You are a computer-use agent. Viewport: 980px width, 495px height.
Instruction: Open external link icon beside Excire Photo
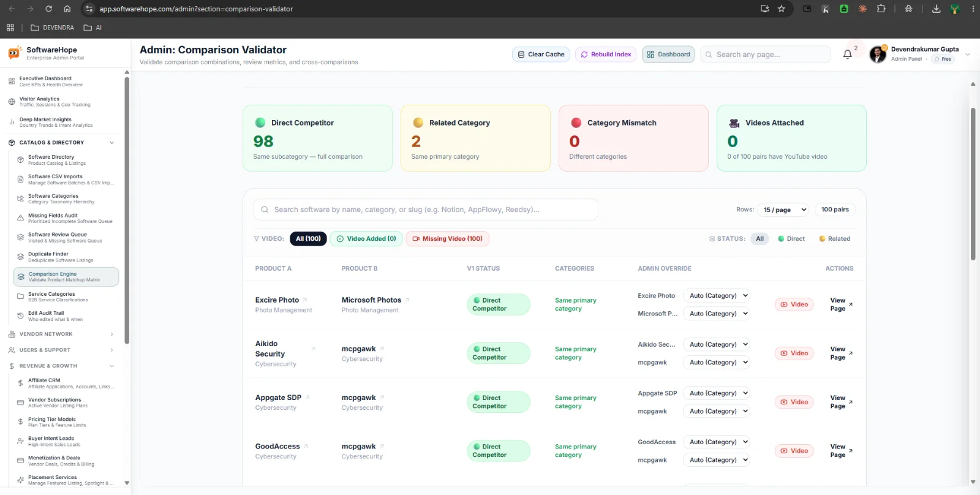pos(305,300)
